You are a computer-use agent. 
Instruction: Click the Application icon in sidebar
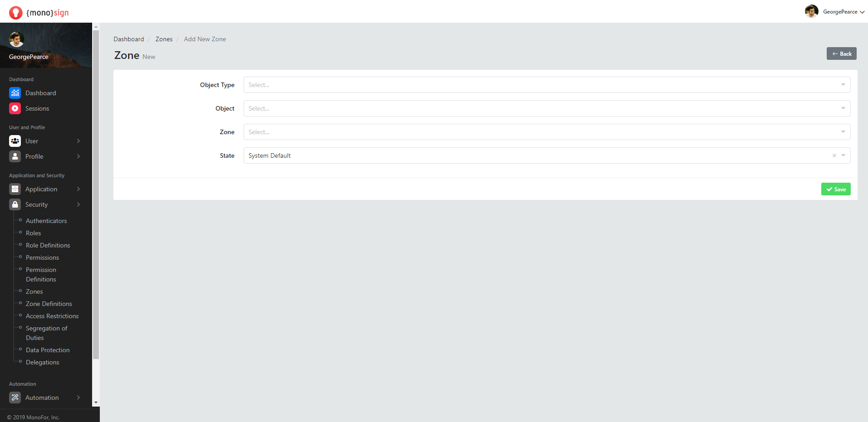[x=15, y=189]
